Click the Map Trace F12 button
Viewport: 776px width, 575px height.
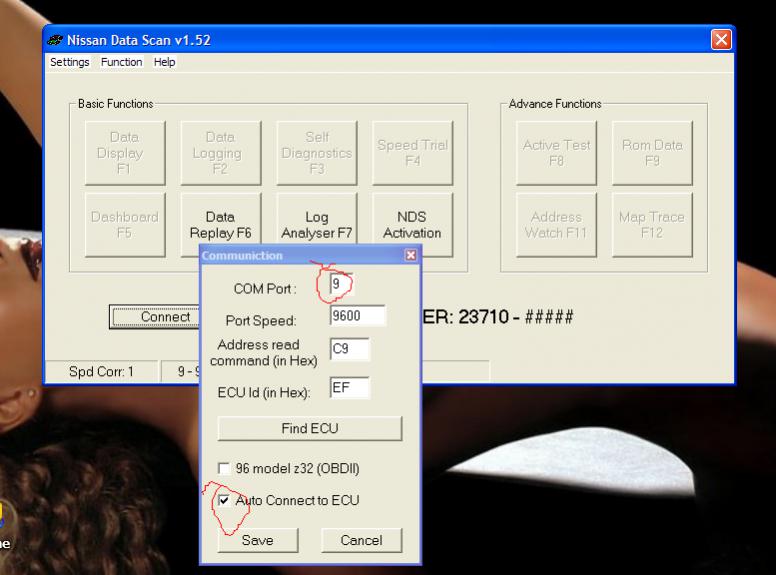click(652, 225)
